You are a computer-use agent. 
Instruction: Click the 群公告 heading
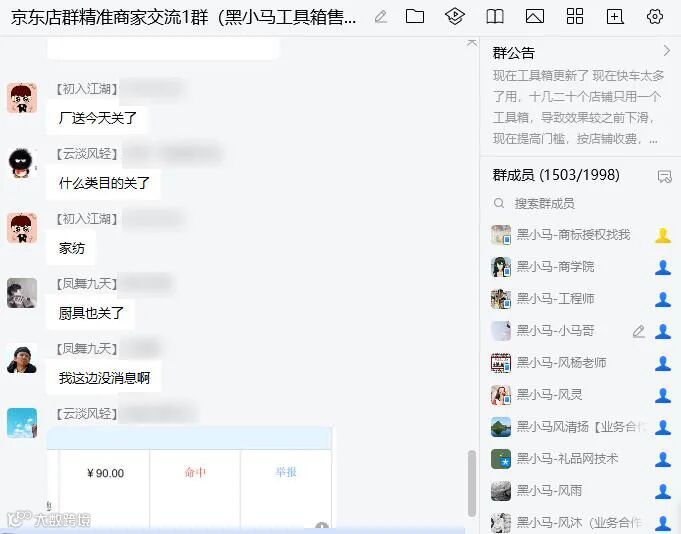[x=513, y=53]
